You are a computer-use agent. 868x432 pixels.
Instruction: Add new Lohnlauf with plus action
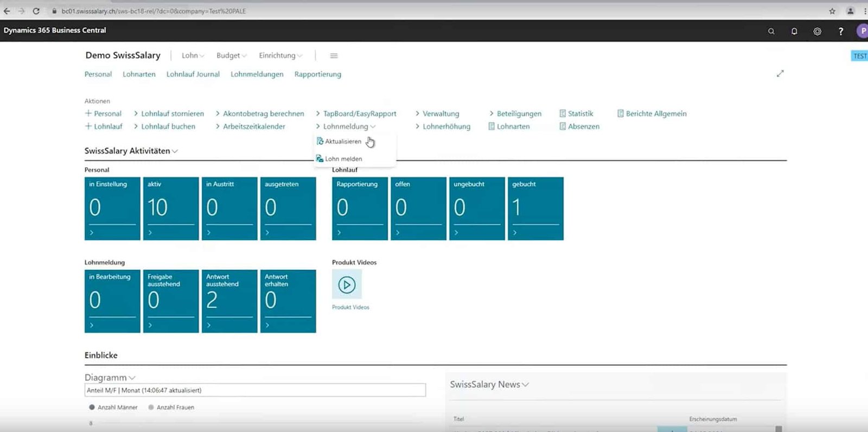[x=104, y=126]
